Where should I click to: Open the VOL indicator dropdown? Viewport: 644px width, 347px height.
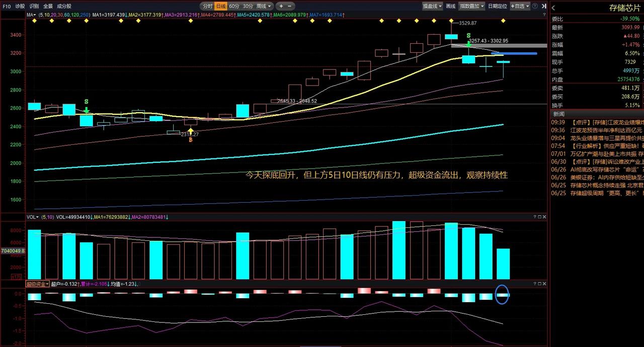tap(33, 217)
